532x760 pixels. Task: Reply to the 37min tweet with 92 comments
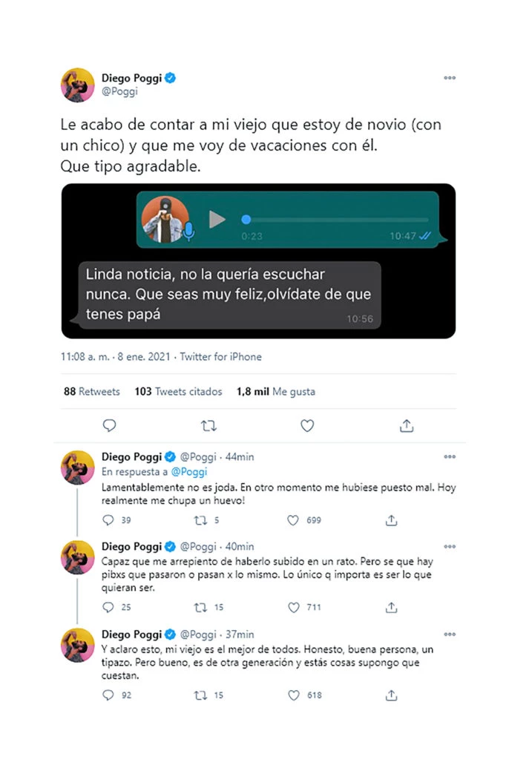coord(108,695)
